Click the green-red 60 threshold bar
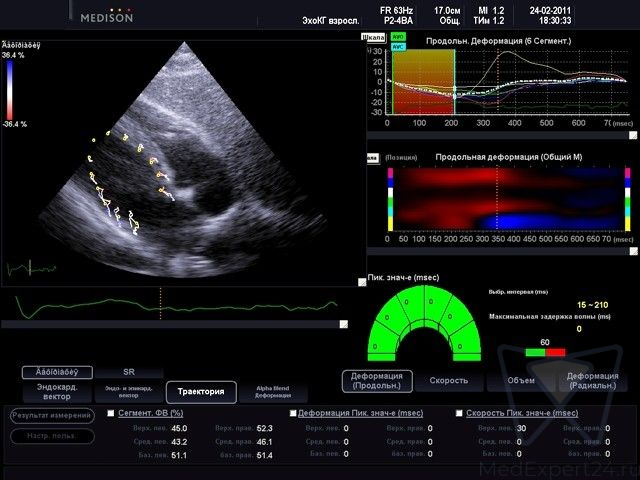 [545, 352]
